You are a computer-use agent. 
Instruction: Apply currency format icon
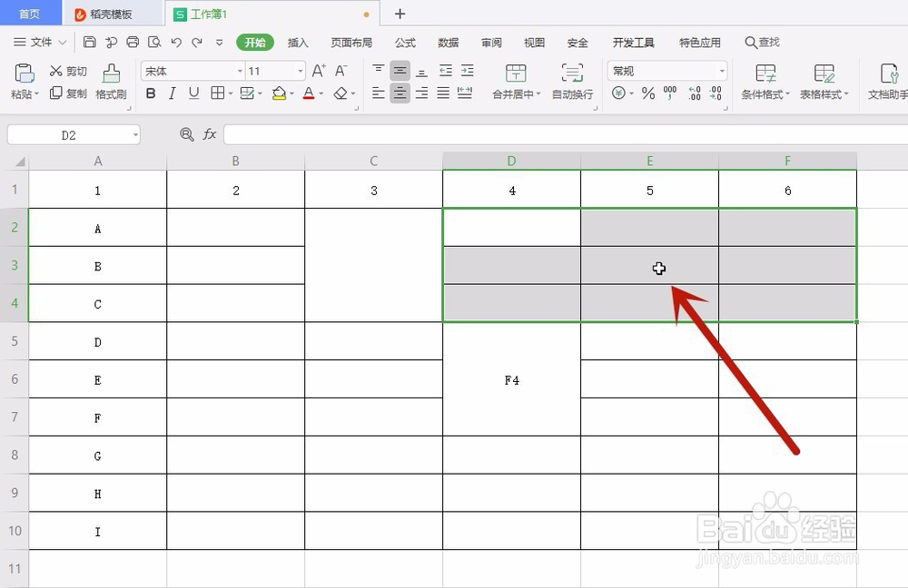(619, 93)
